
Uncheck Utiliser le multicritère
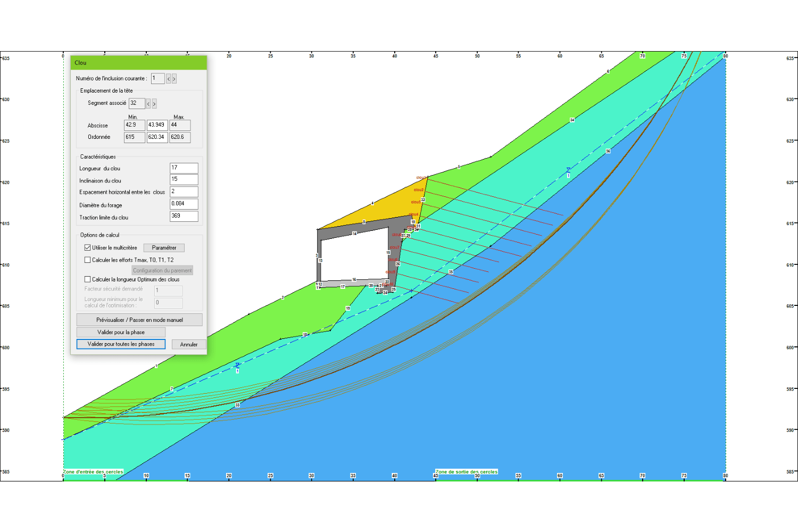pyautogui.click(x=88, y=248)
